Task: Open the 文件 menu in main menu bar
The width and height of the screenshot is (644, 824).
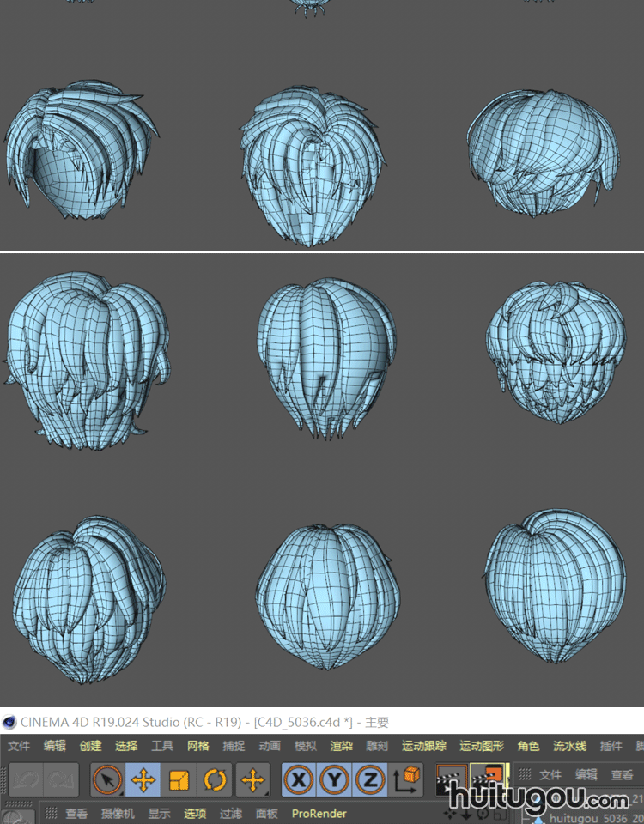Action: click(x=18, y=746)
